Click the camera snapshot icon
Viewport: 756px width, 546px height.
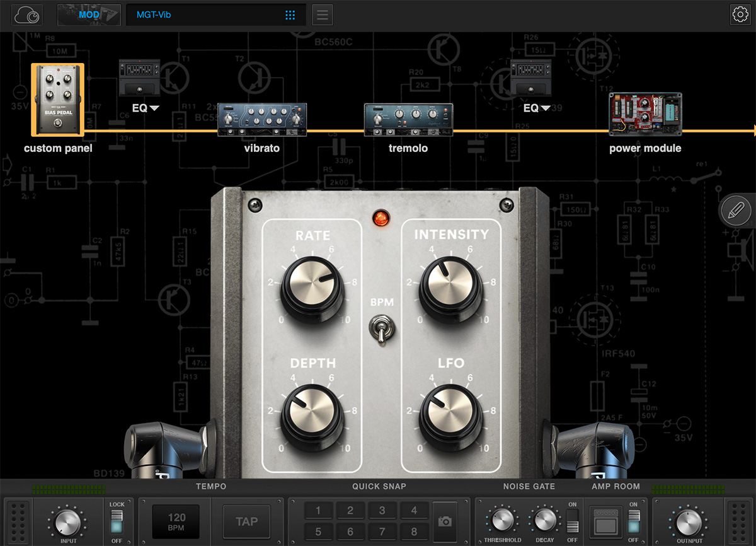[x=445, y=521]
